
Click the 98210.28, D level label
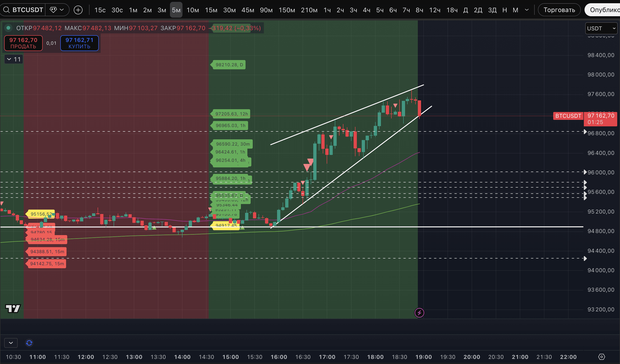[x=229, y=65]
